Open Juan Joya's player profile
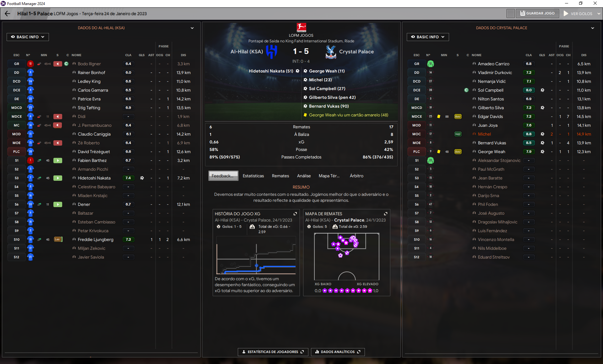The height and width of the screenshot is (364, 603). coord(488,125)
